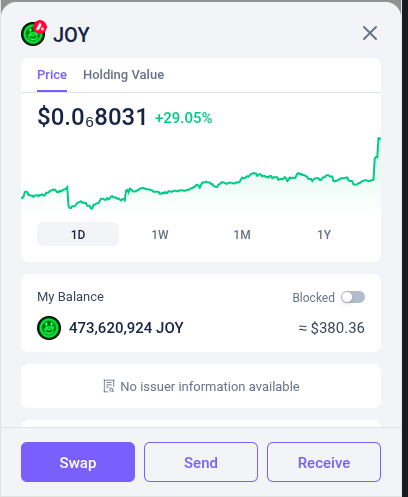
Task: Click the JOY coin icon beside balance
Action: pyautogui.click(x=49, y=328)
